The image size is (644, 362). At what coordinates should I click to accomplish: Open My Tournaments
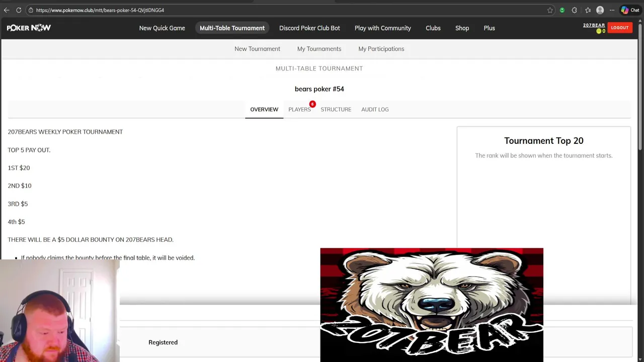coord(319,49)
